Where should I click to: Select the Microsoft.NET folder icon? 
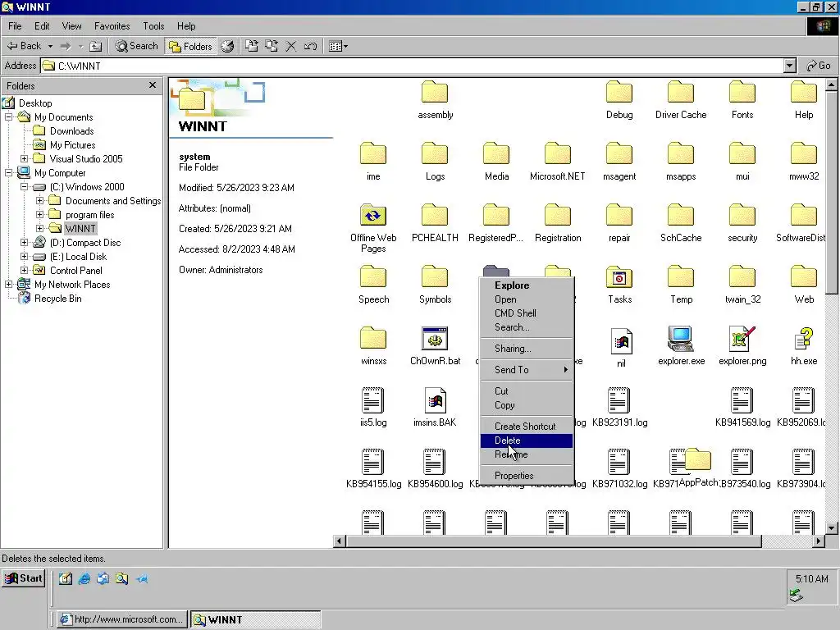tap(558, 154)
